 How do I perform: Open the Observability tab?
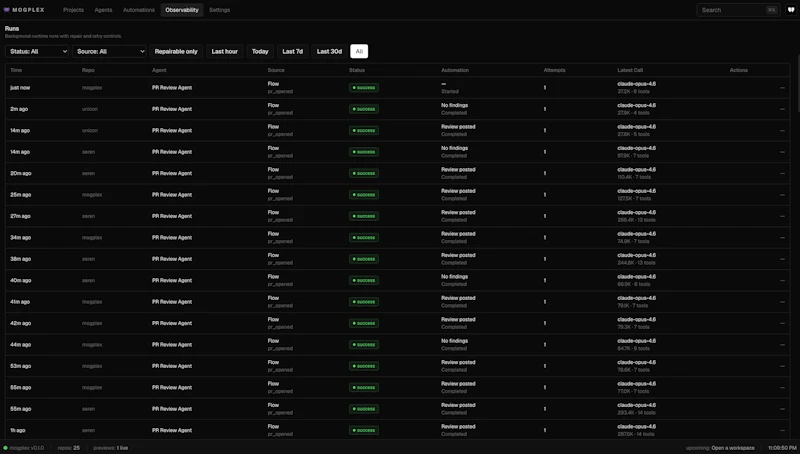coord(182,10)
